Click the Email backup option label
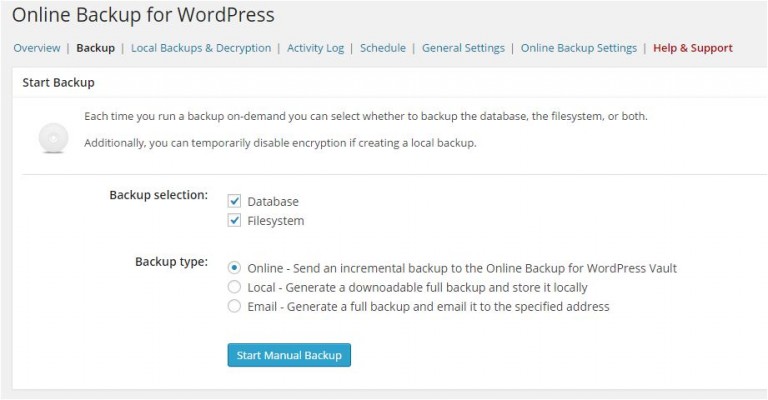The width and height of the screenshot is (768, 400). click(428, 306)
